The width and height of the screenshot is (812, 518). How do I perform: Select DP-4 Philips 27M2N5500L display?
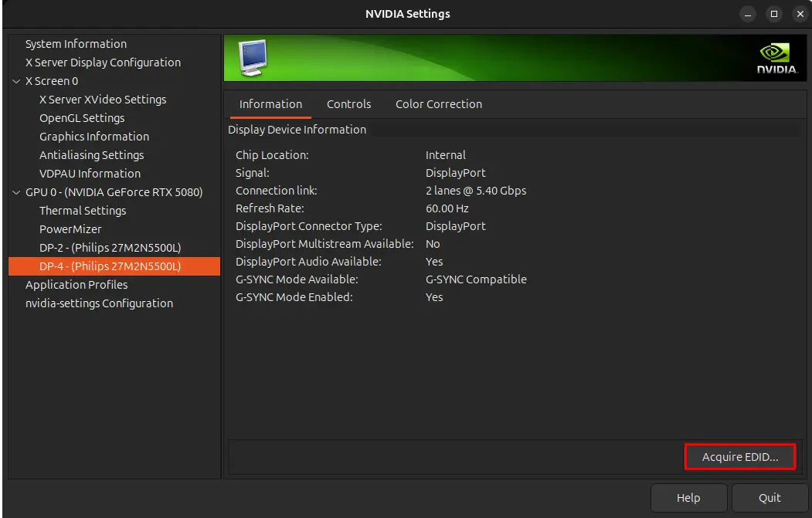114,266
